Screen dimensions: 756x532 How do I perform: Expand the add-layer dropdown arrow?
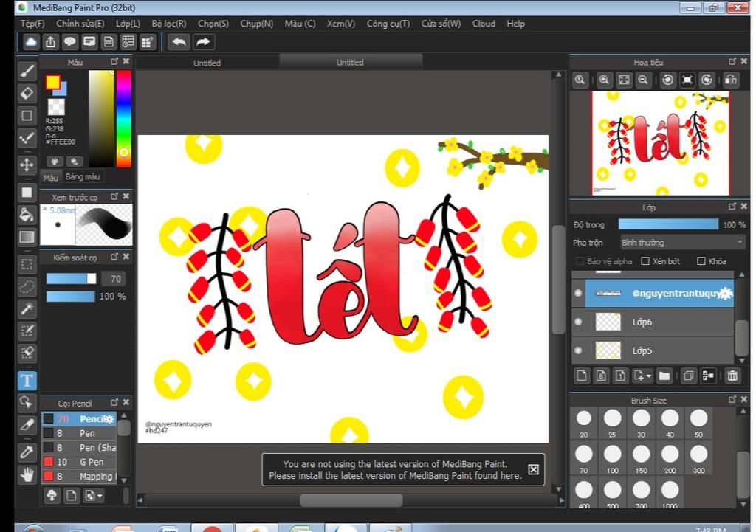click(x=649, y=376)
